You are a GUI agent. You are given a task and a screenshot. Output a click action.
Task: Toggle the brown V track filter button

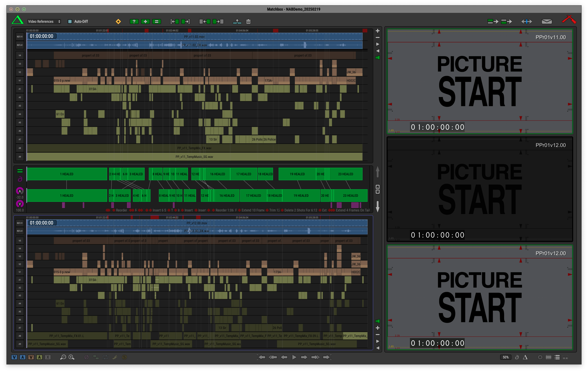[x=31, y=357]
